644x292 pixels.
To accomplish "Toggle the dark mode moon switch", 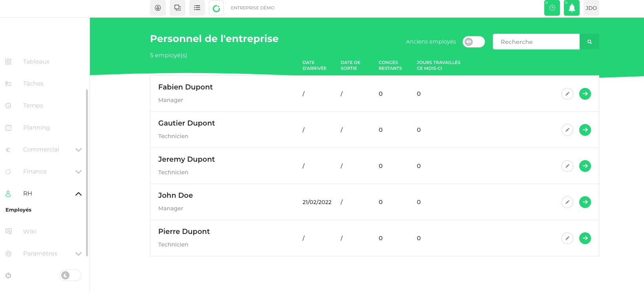I will click(70, 276).
